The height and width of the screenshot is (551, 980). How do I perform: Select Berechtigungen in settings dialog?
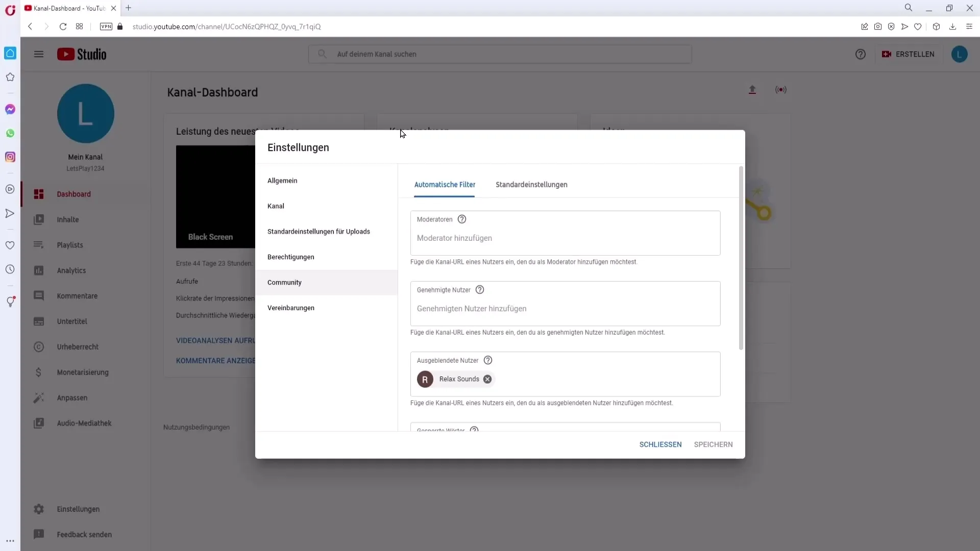pyautogui.click(x=326, y=257)
